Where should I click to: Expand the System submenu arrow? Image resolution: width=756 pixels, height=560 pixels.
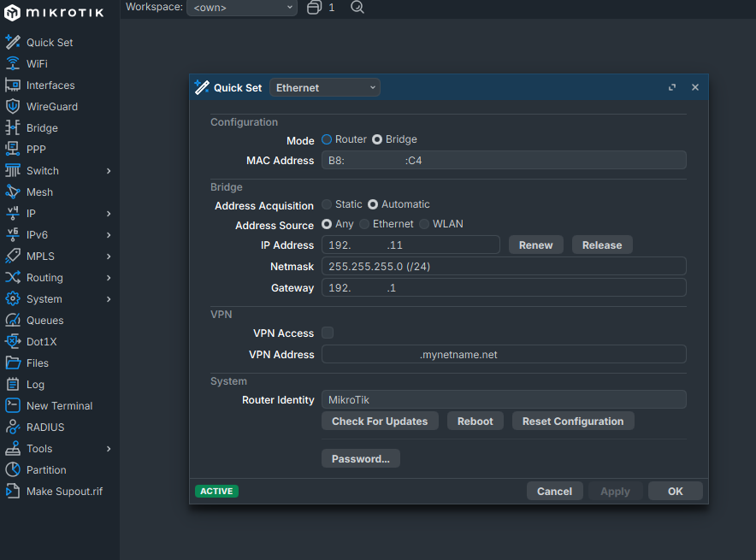pos(109,298)
